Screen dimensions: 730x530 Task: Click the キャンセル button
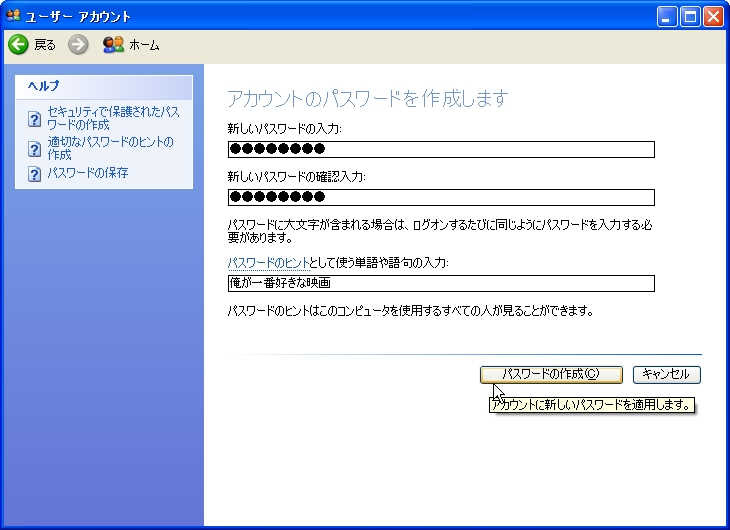click(667, 374)
